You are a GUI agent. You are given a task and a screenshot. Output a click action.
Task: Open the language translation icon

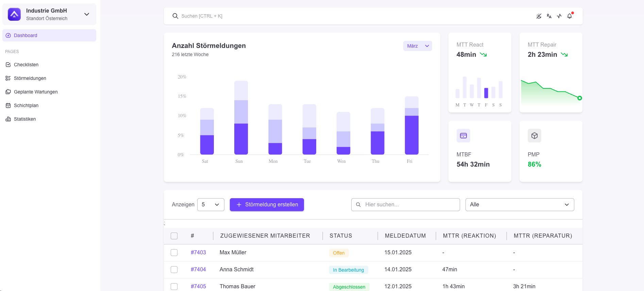[549, 16]
